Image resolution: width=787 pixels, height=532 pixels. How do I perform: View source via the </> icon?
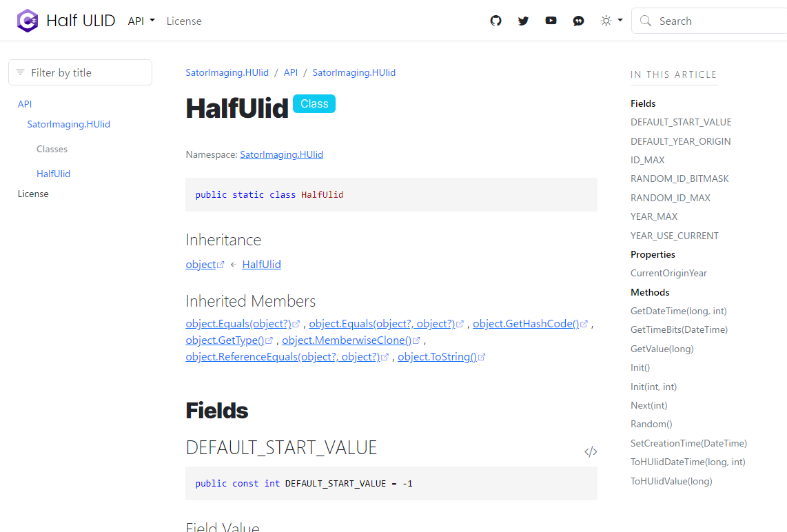click(x=591, y=451)
